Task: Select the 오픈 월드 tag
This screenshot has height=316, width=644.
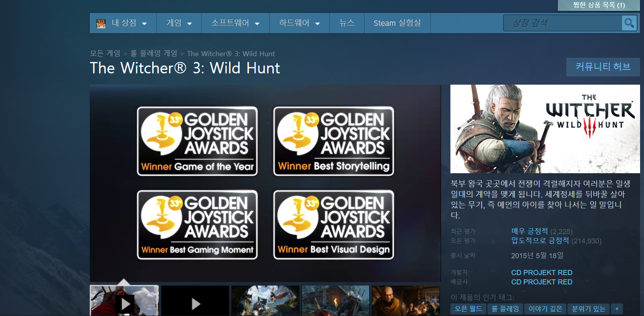Action: pyautogui.click(x=468, y=309)
